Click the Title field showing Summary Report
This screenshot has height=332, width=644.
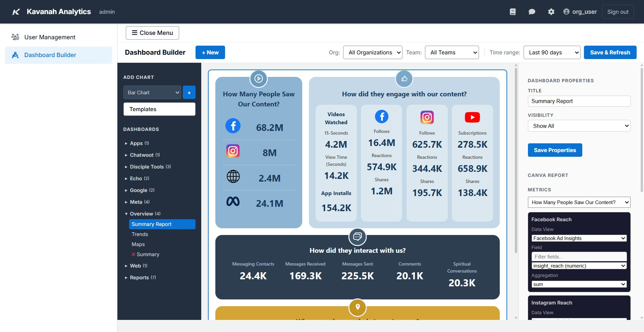coord(579,101)
